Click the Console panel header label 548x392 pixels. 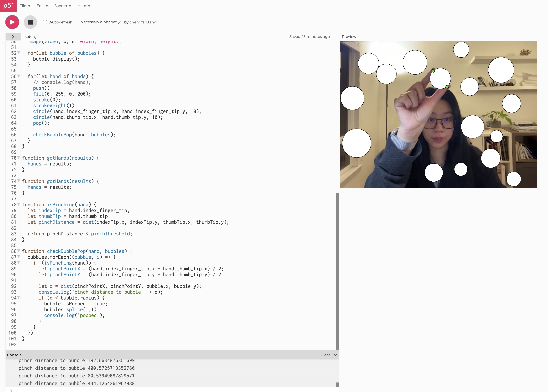(x=14, y=355)
